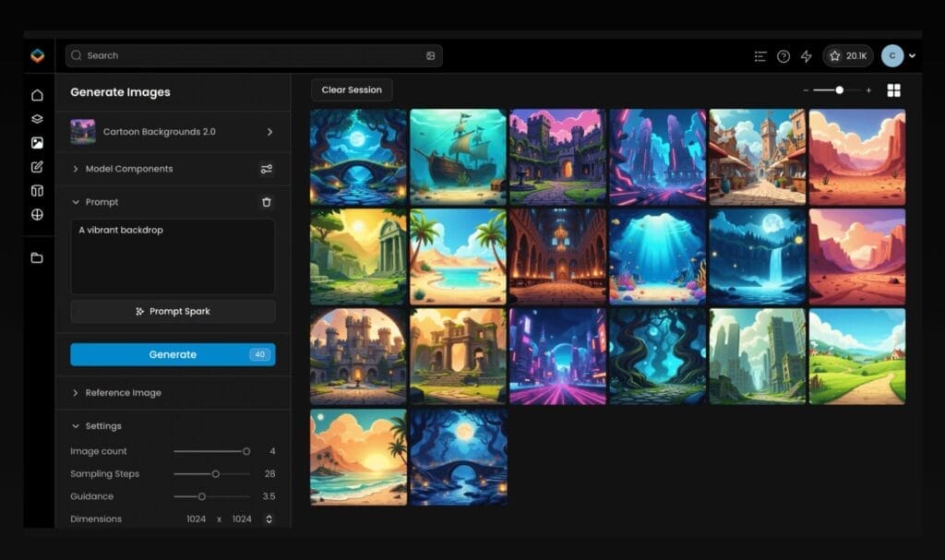Open the Cartoon Backgrounds 2.0 model selector
The height and width of the screenshot is (560, 945).
pyautogui.click(x=173, y=131)
